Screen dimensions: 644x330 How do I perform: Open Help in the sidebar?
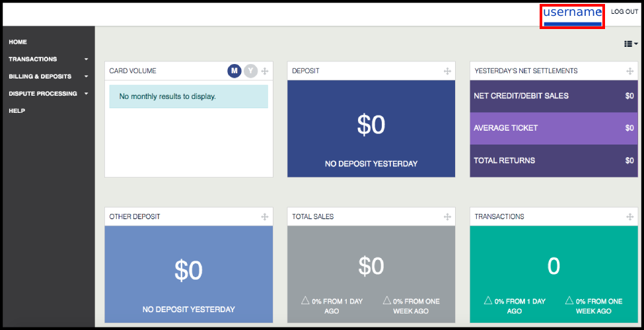point(17,111)
